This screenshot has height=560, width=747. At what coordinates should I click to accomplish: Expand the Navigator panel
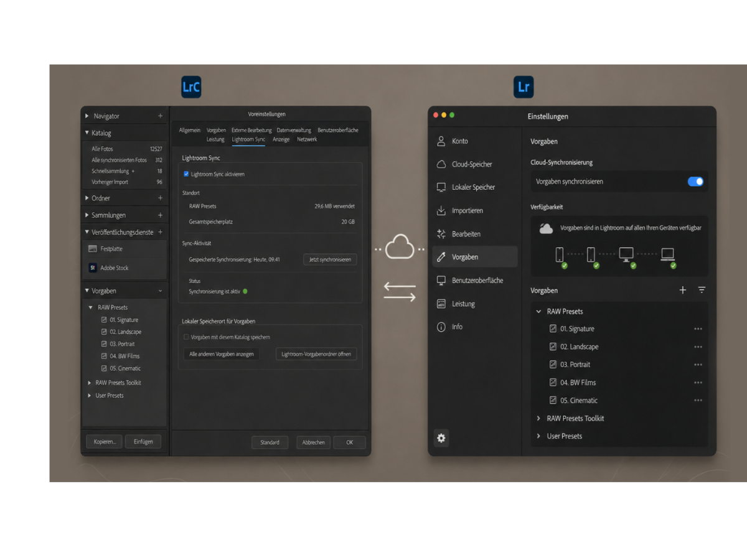(x=87, y=116)
